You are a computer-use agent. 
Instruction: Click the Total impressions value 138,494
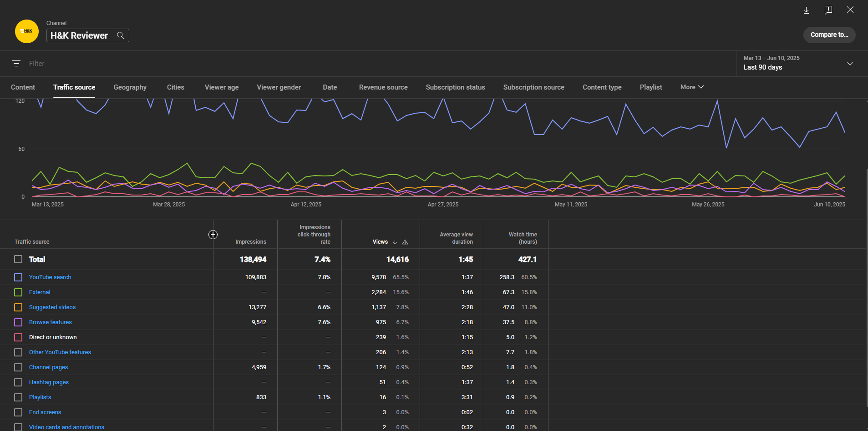253,260
